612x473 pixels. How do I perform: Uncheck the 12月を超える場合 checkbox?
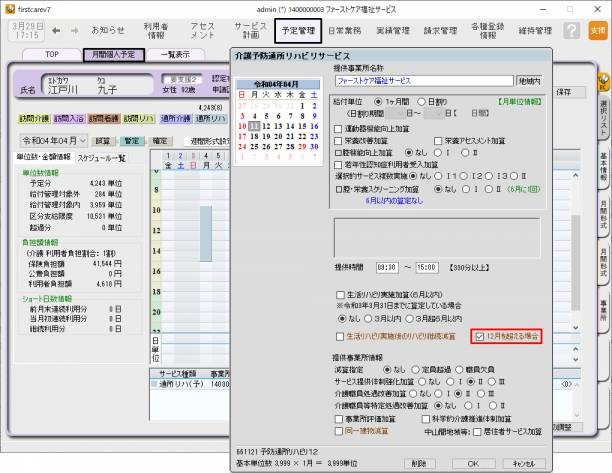point(481,337)
